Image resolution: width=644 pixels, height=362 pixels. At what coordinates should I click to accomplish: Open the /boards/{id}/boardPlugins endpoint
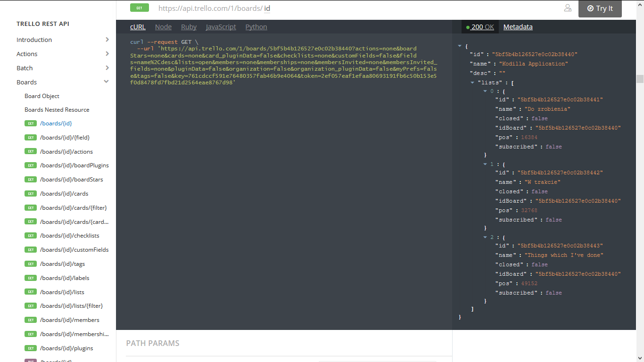click(x=74, y=165)
